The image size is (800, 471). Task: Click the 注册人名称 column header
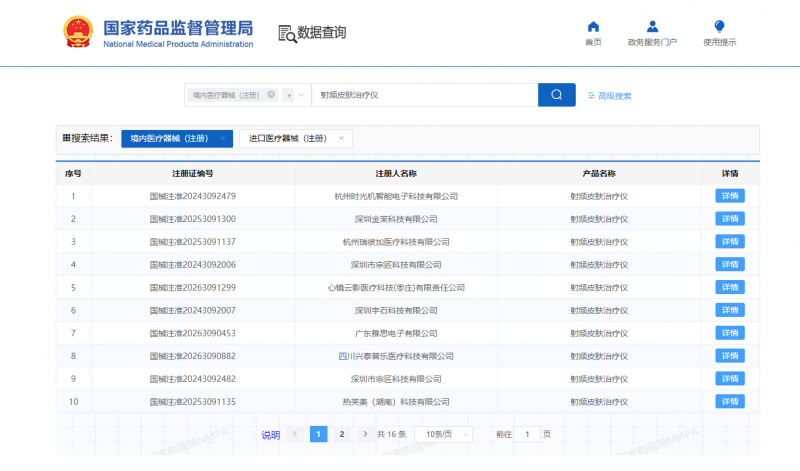(396, 173)
